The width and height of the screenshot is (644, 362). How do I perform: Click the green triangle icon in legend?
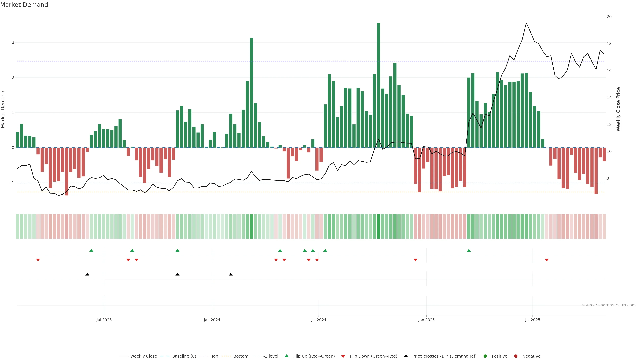[286, 356]
